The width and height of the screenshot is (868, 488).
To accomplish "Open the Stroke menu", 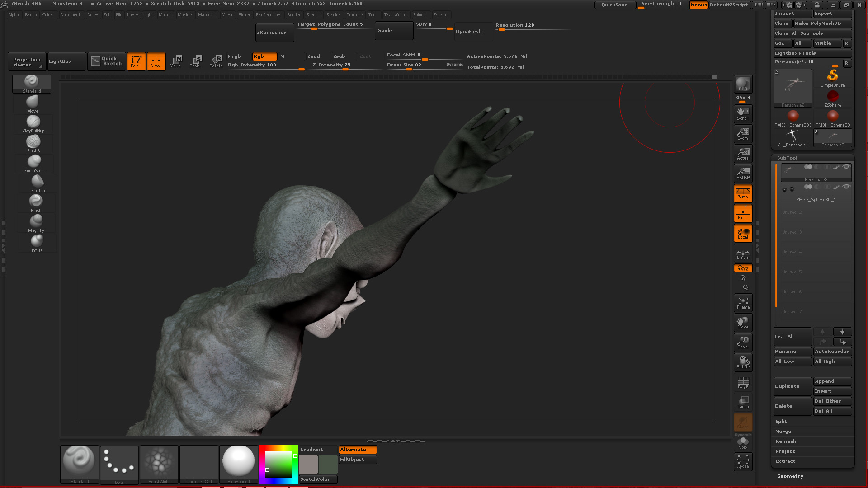I will pos(332,14).
